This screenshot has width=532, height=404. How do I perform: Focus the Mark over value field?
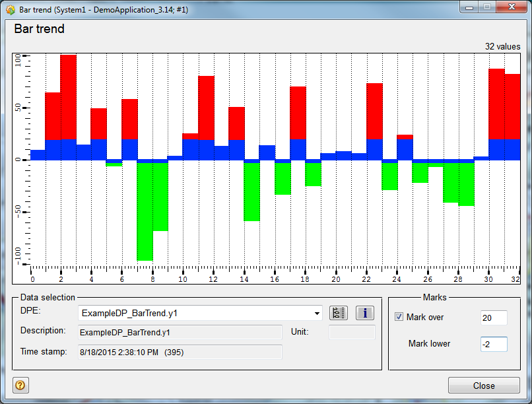tap(494, 318)
